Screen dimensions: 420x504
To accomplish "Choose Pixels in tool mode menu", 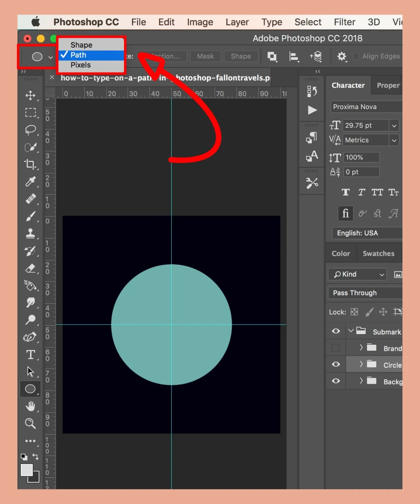I will coord(91,65).
